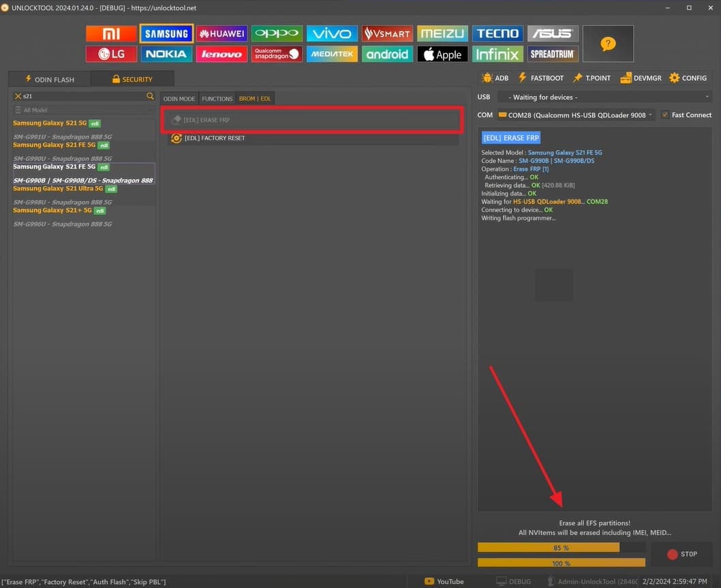Open the CONFIG settings

pos(688,78)
